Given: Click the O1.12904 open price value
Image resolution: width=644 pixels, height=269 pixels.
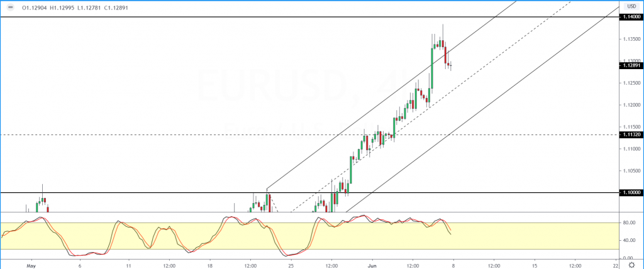Looking at the screenshot, I should [x=35, y=8].
